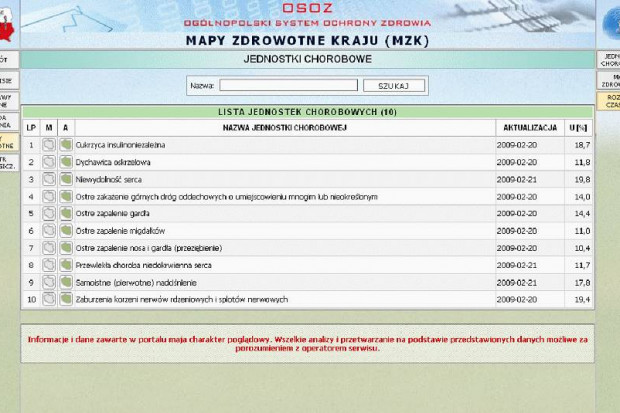This screenshot has height=413, width=620.
Task: Click the M map icon for Dychawica oskrzelowa
Action: (49, 162)
